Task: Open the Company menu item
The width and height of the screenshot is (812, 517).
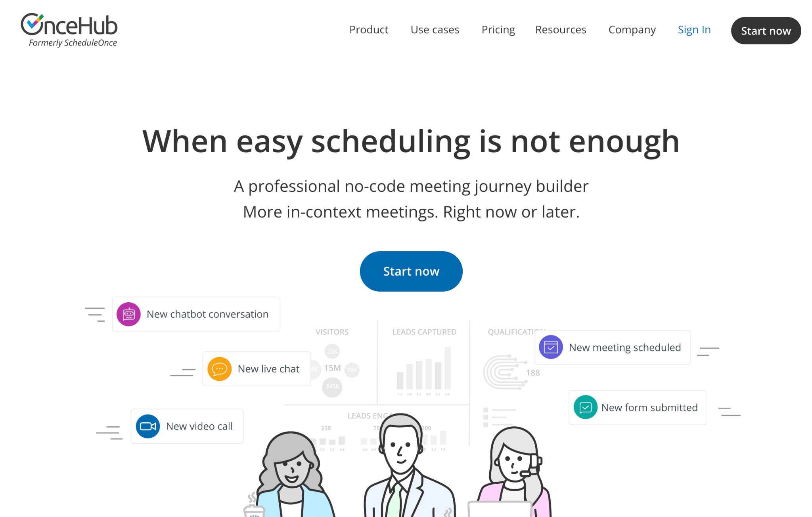Action: pos(632,30)
